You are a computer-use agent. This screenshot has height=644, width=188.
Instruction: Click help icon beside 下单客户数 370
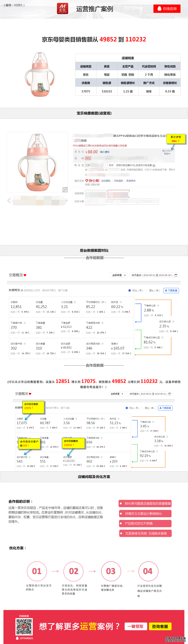coord(24,323)
